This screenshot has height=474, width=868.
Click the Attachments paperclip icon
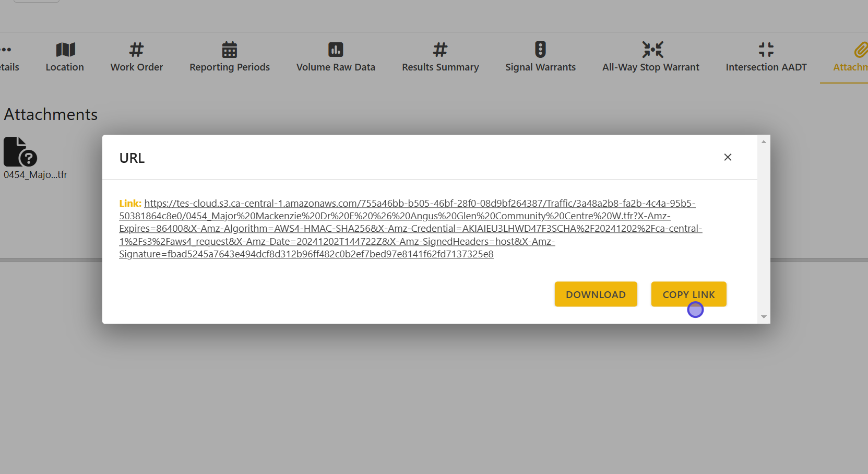pyautogui.click(x=860, y=50)
